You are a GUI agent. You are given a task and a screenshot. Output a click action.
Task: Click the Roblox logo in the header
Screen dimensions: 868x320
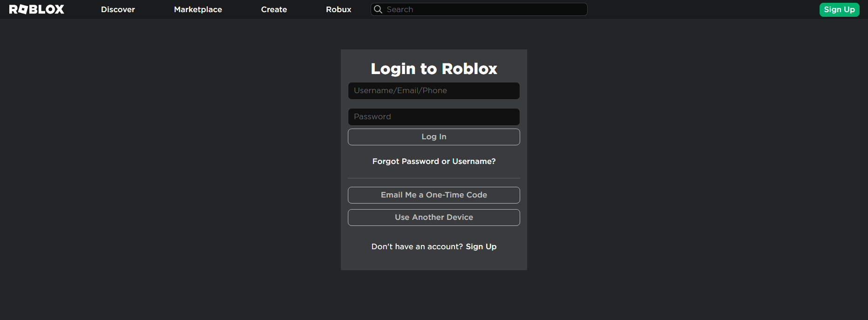(37, 9)
